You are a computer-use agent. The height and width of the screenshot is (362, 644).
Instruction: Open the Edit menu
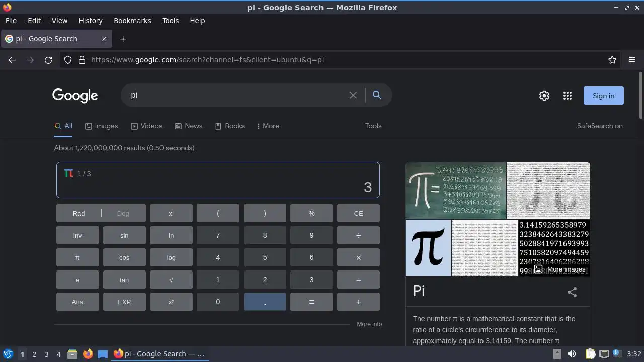[34, 21]
